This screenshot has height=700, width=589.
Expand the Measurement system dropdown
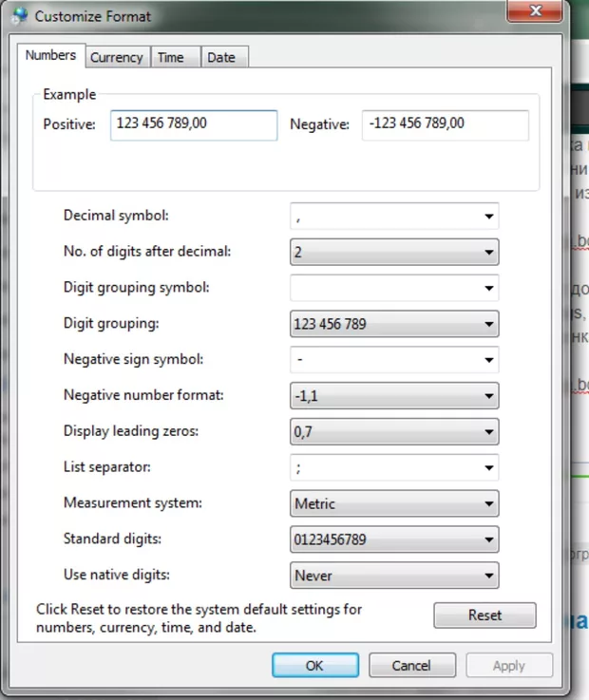(x=394, y=503)
